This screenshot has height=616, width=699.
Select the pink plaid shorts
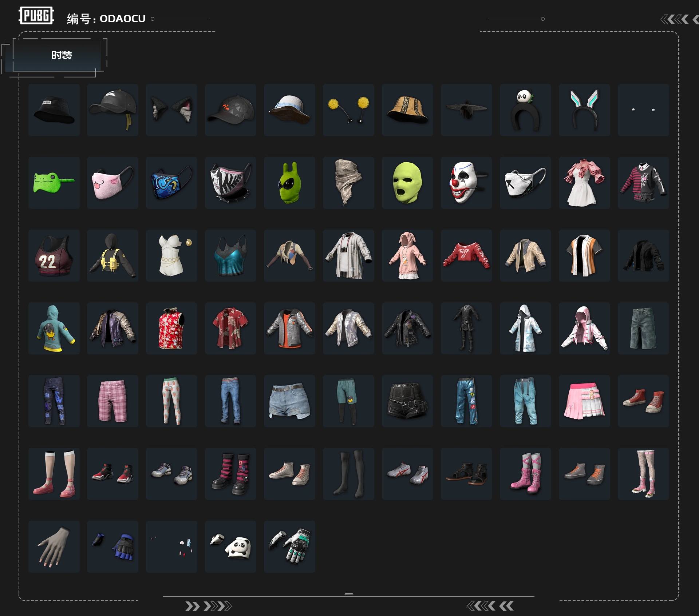[112, 401]
